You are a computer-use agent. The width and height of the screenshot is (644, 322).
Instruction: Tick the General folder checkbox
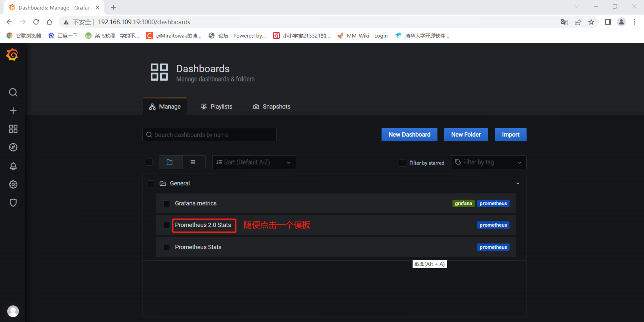(151, 184)
